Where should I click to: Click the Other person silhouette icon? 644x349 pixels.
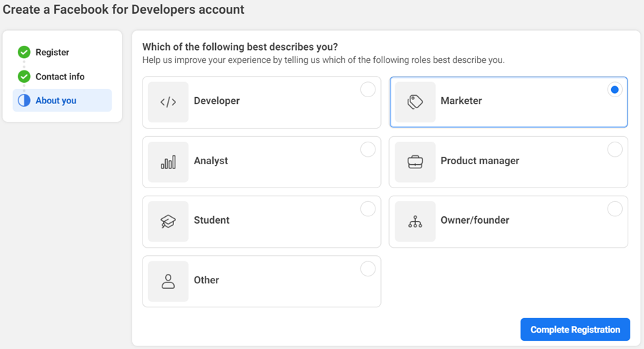[x=168, y=281]
